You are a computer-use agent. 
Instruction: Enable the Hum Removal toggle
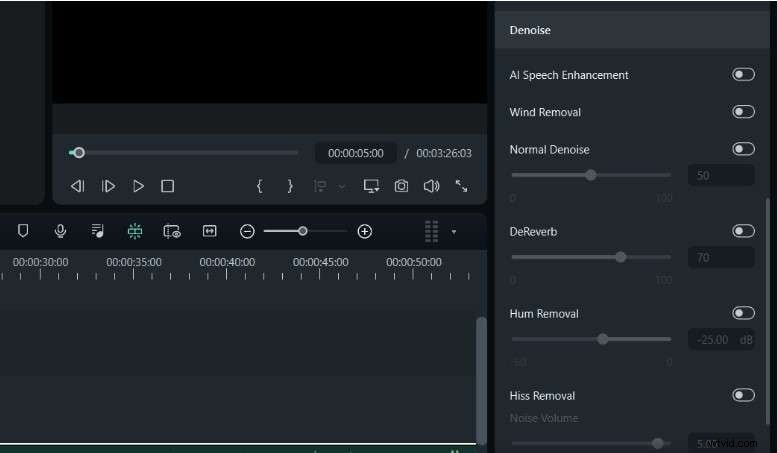click(x=743, y=313)
